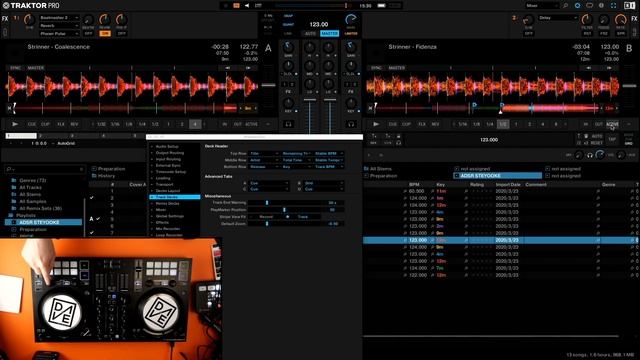
Task: Click the browser search field
Action: click(45, 169)
